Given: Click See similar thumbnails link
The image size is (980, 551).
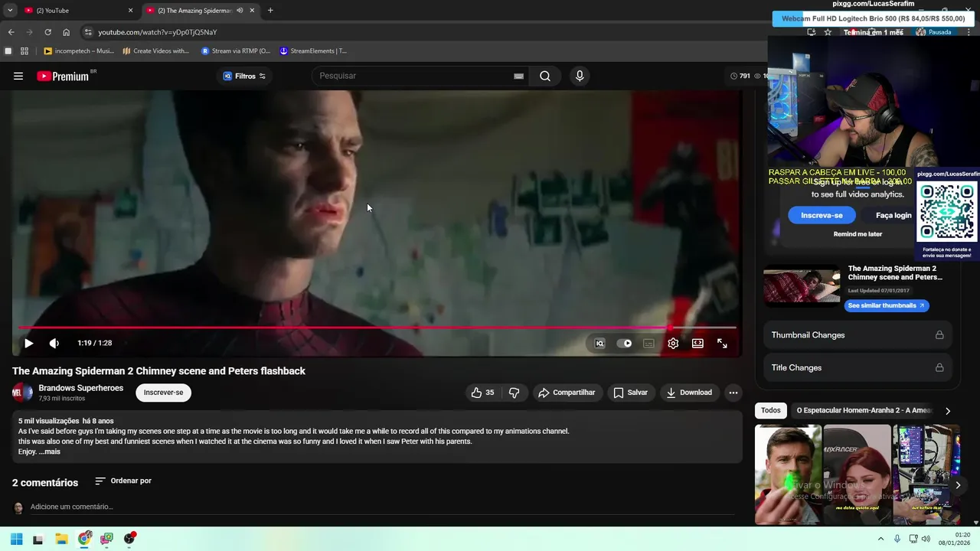Looking at the screenshot, I should click(887, 305).
